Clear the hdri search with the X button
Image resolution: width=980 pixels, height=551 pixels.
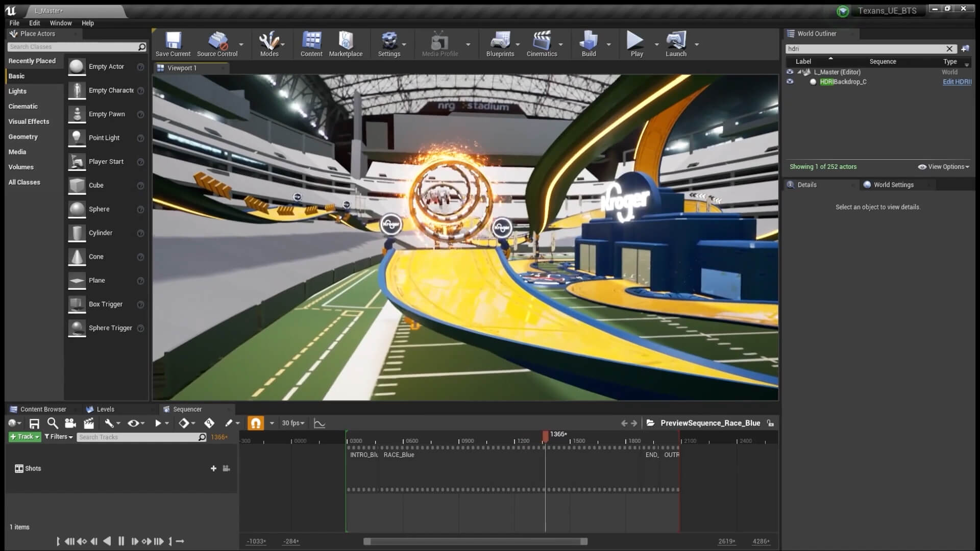point(950,49)
